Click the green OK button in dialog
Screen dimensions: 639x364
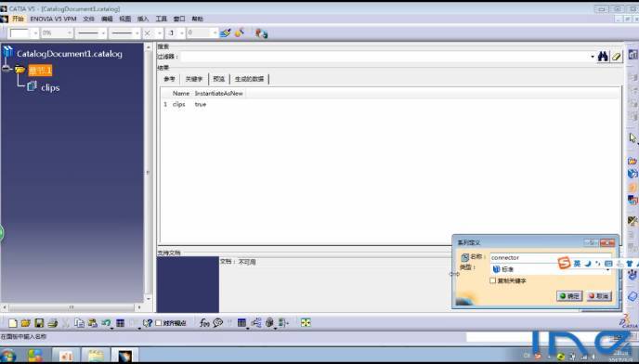[569, 296]
